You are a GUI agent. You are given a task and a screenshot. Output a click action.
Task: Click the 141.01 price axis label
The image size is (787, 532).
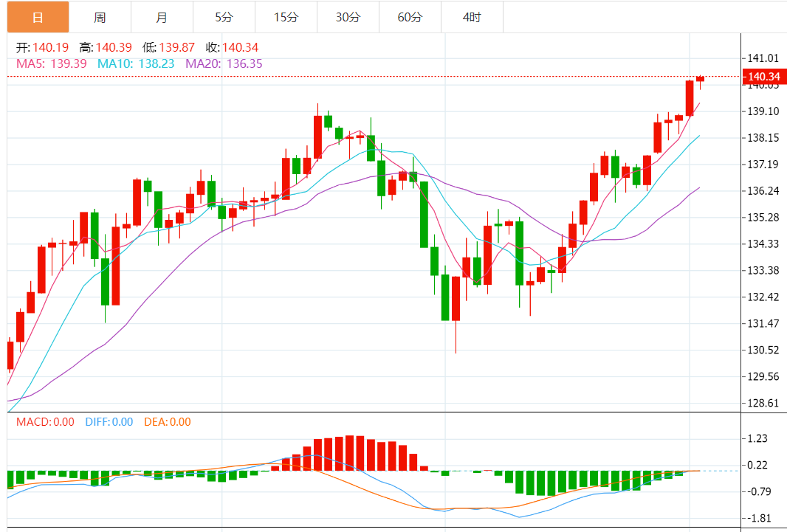[763, 58]
